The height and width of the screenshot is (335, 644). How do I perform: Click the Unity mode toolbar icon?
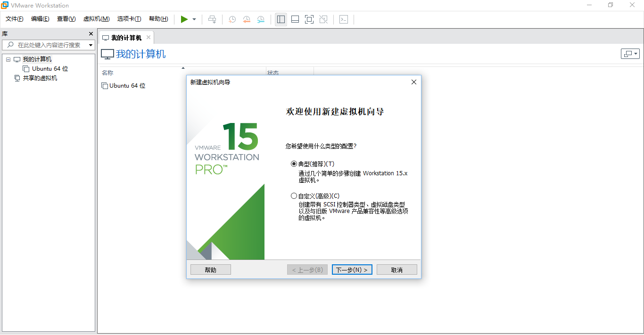tap(323, 19)
